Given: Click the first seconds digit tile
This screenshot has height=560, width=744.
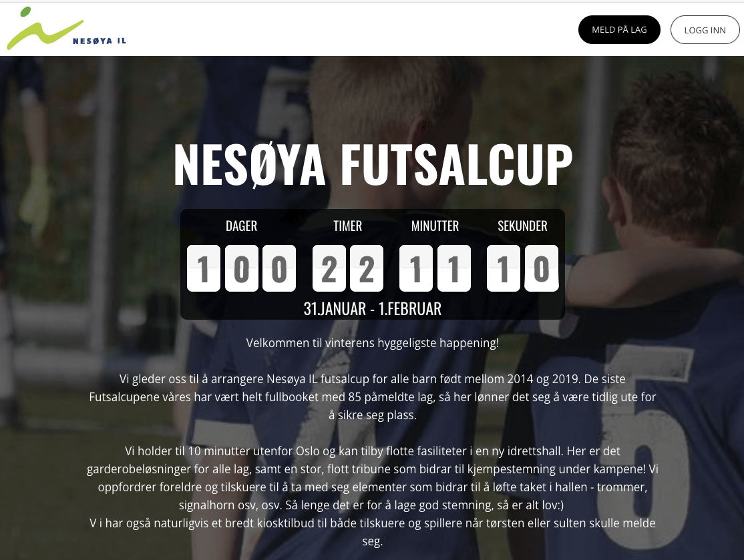Looking at the screenshot, I should [x=504, y=268].
